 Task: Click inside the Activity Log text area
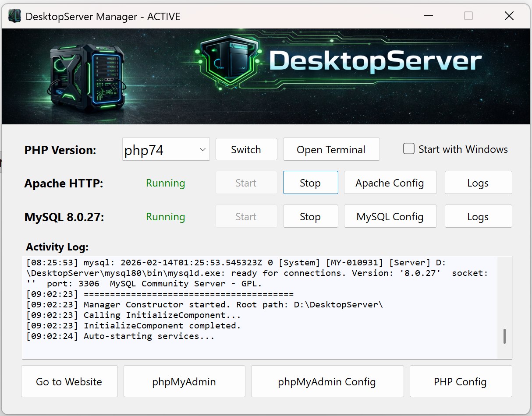(260, 307)
